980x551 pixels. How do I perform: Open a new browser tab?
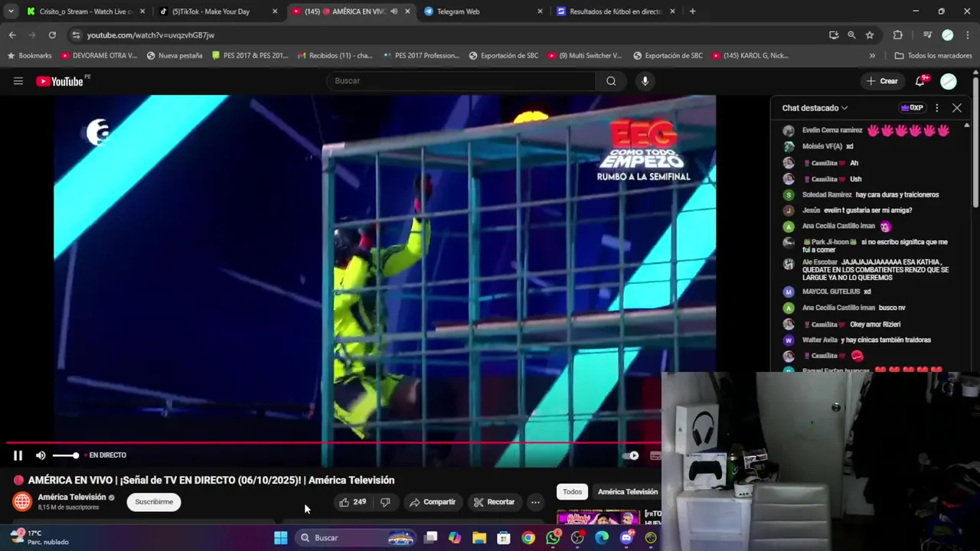(692, 11)
